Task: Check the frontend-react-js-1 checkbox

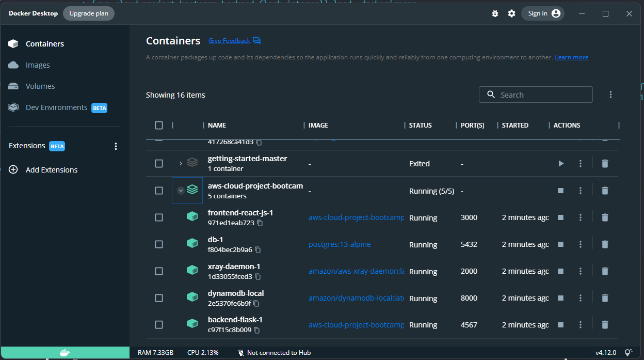Action: point(159,217)
